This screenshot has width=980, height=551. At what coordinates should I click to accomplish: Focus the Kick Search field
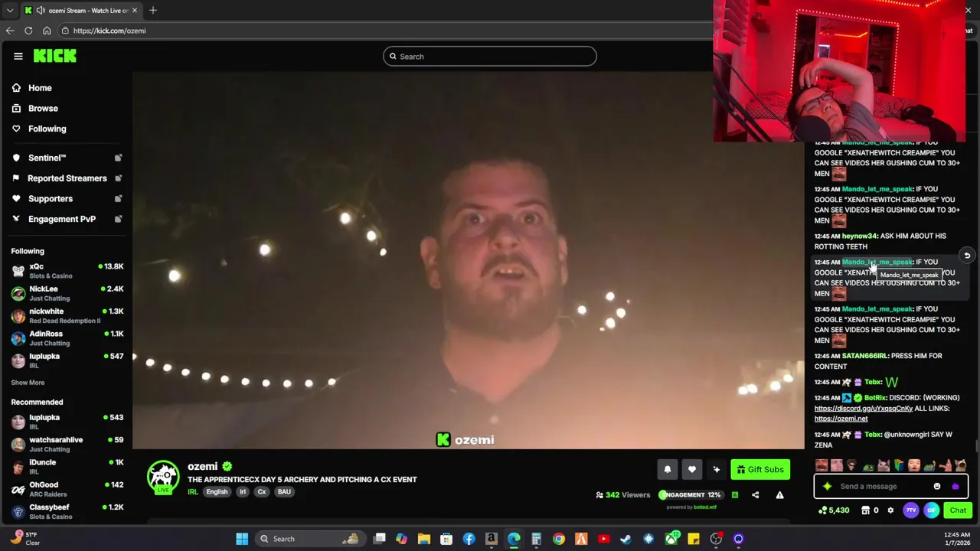coord(490,56)
